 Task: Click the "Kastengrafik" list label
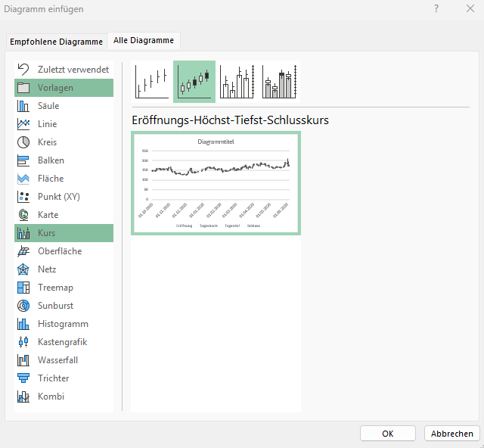tap(62, 342)
